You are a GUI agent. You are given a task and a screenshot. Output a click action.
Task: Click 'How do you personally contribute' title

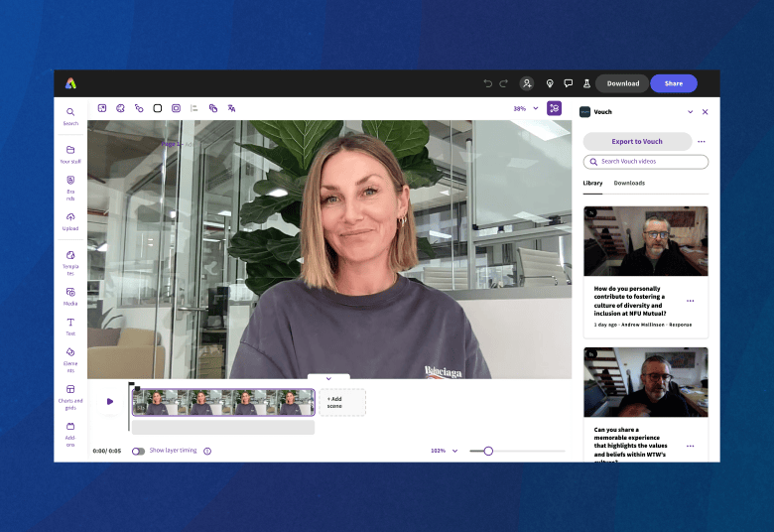pyautogui.click(x=630, y=301)
